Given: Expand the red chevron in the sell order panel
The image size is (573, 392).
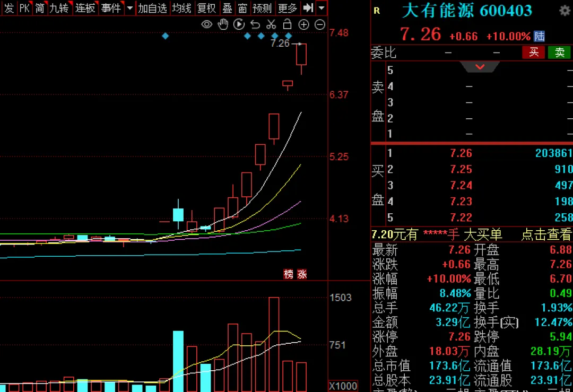Looking at the screenshot, I should (x=480, y=67).
